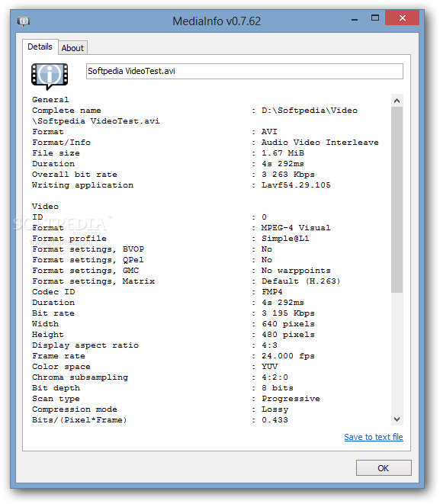
Task: Click the 'D:\Softpedia\Video' path value
Action: tap(309, 111)
